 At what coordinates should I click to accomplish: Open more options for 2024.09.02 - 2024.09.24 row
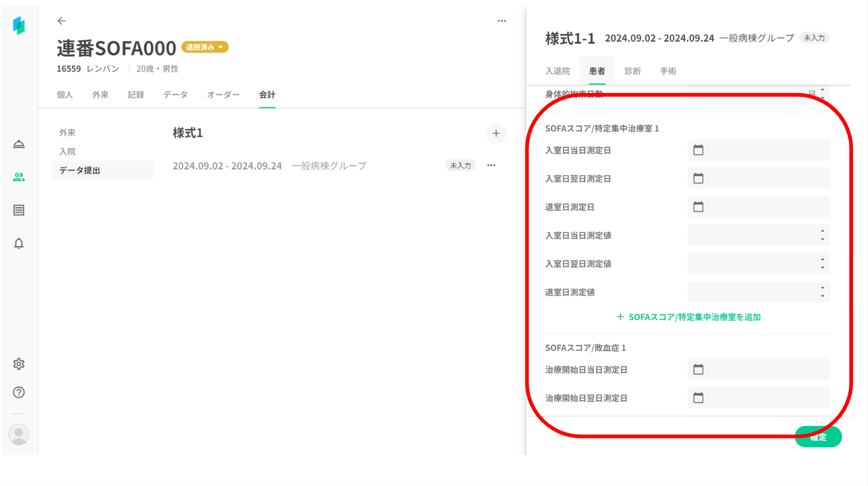pyautogui.click(x=491, y=165)
